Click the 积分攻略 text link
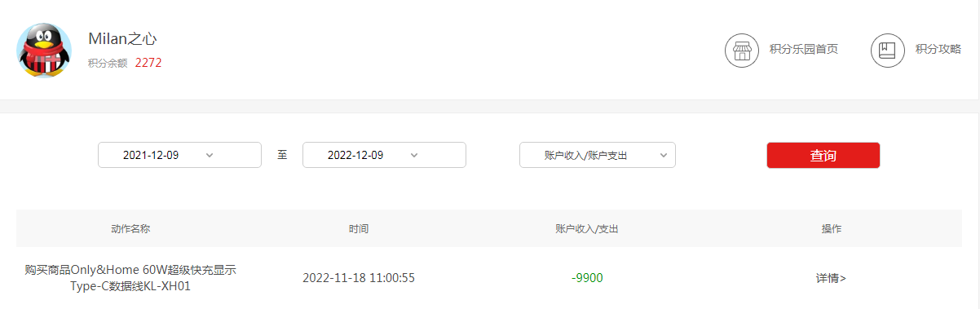The image size is (980, 309). 938,50
